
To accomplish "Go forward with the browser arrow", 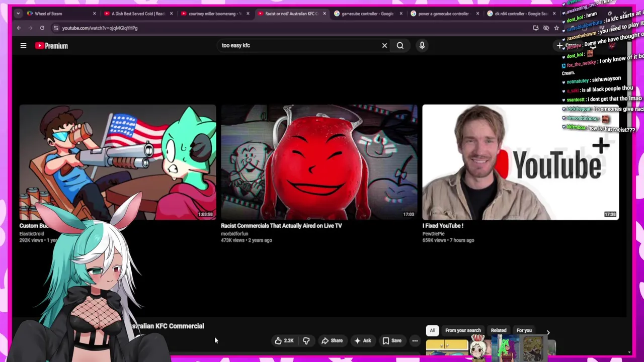I will pos(31,28).
